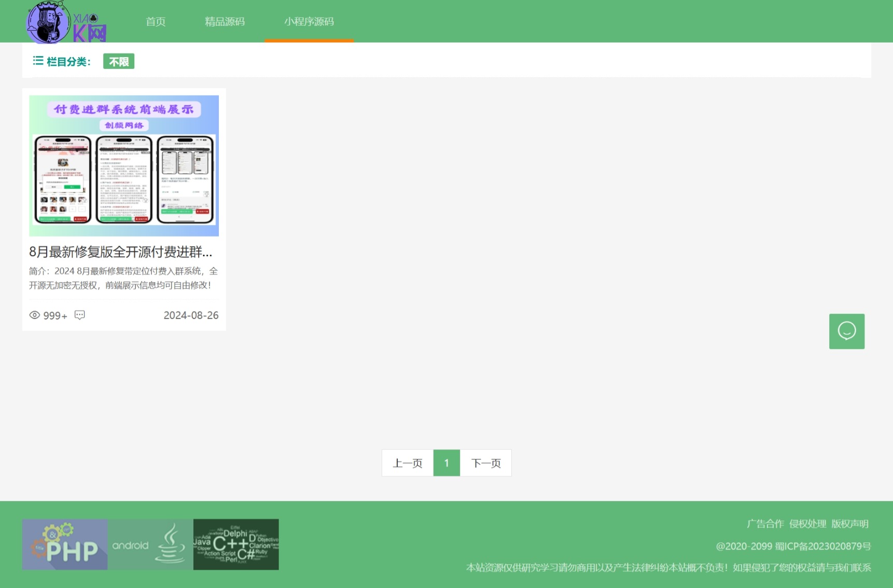The height and width of the screenshot is (588, 893).
Task: Go to next page 下一页
Action: 486,463
